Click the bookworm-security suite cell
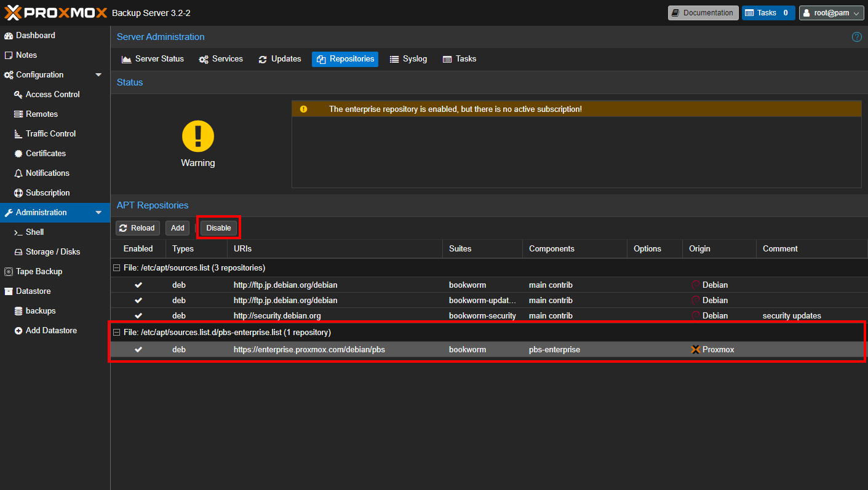The height and width of the screenshot is (490, 868). (482, 316)
